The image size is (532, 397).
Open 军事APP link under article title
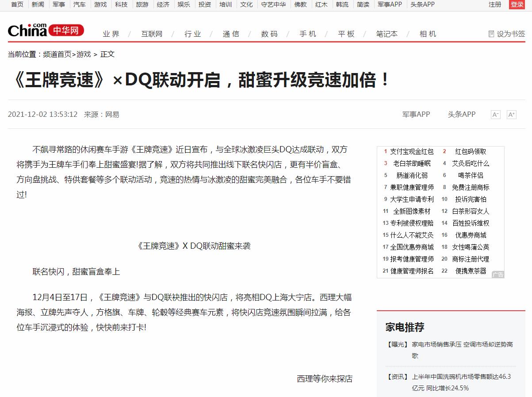pyautogui.click(x=416, y=114)
